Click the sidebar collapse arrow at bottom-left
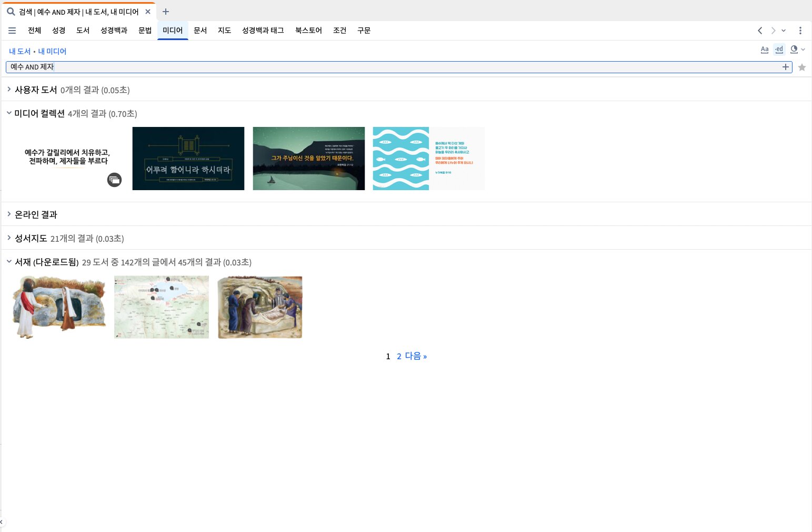The image size is (812, 532). point(2,522)
